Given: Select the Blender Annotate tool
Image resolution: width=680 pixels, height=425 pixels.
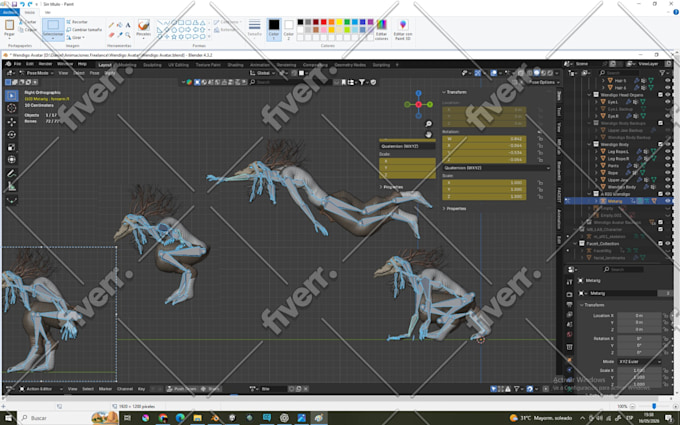Looking at the screenshot, I should coord(12,173).
